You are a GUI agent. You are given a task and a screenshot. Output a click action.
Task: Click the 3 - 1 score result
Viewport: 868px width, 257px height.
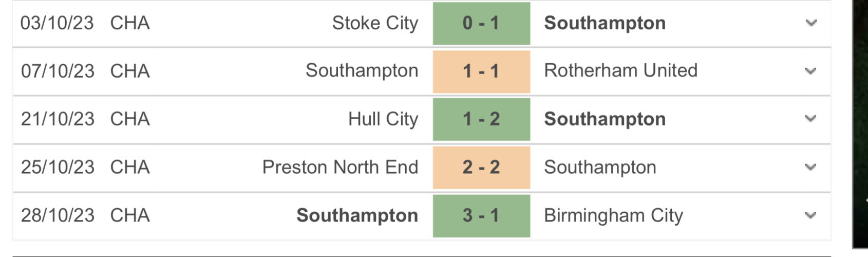click(481, 215)
